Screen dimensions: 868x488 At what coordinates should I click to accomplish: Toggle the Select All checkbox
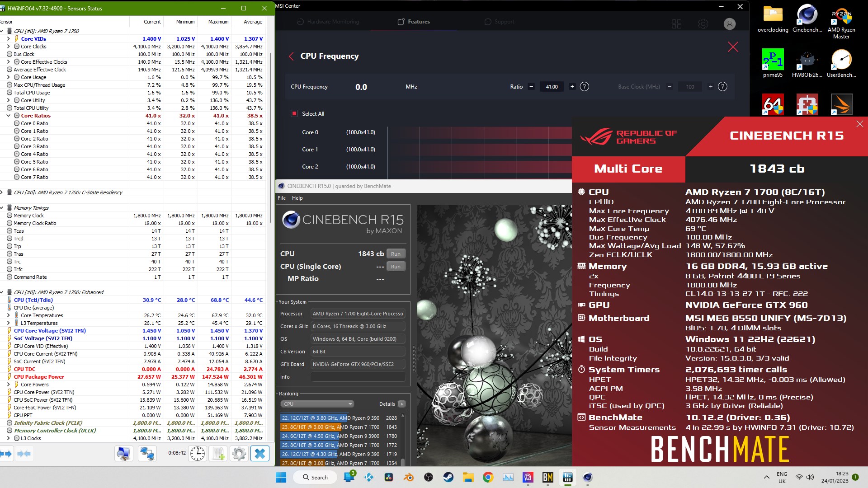tap(294, 114)
